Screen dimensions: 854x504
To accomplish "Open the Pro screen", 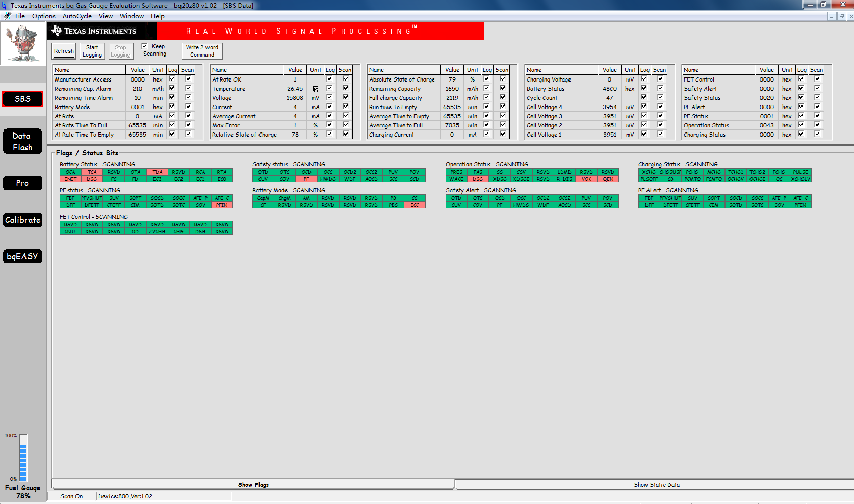I will click(x=22, y=183).
